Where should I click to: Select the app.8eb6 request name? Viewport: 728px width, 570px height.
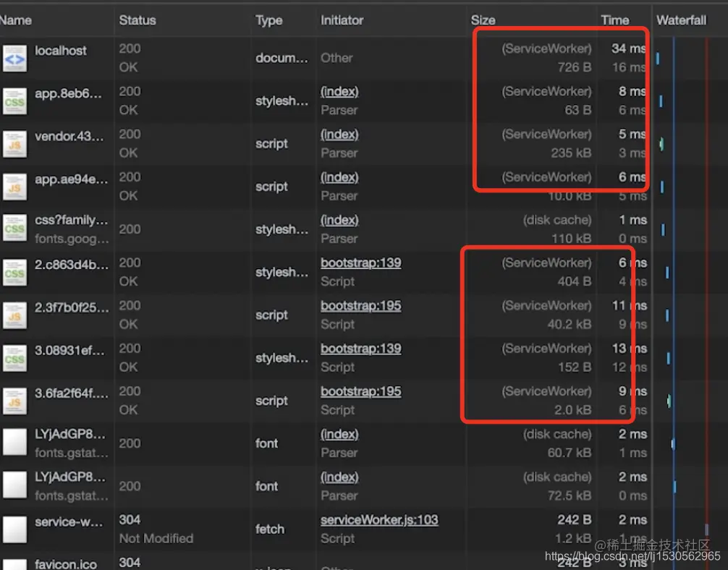(68, 93)
